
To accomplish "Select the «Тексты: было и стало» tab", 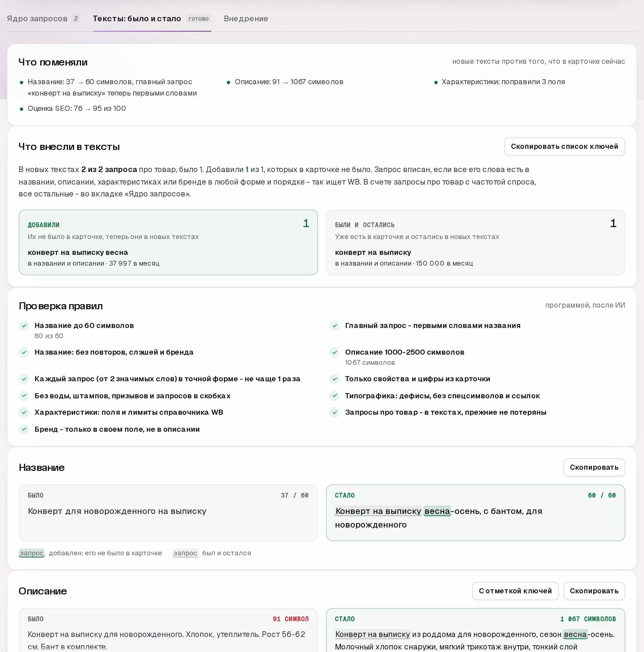I will click(x=152, y=18).
